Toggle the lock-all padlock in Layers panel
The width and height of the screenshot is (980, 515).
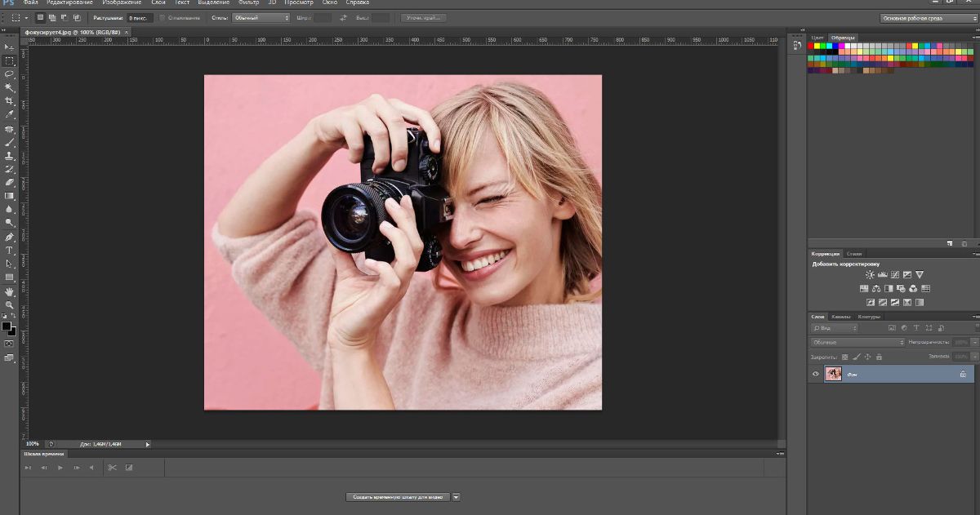[x=879, y=357]
